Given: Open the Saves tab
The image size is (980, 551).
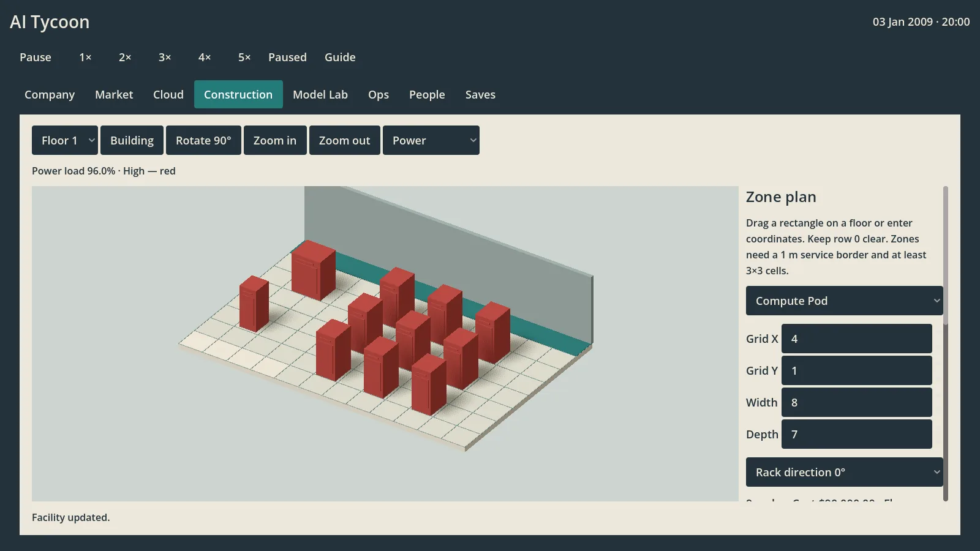Looking at the screenshot, I should pos(480,94).
